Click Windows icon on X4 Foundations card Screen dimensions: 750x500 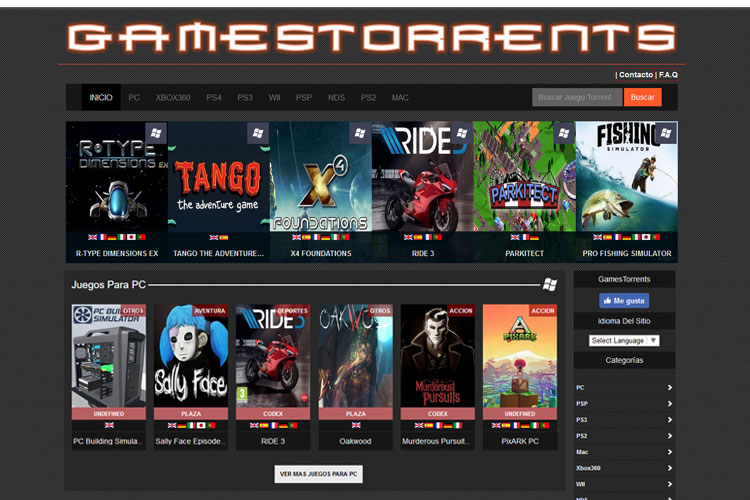(x=360, y=133)
